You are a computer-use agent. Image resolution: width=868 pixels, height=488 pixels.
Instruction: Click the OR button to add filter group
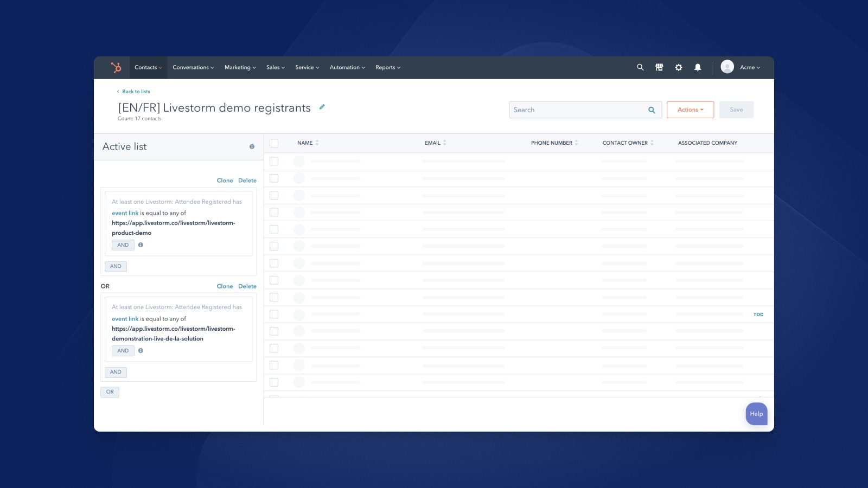(x=110, y=392)
